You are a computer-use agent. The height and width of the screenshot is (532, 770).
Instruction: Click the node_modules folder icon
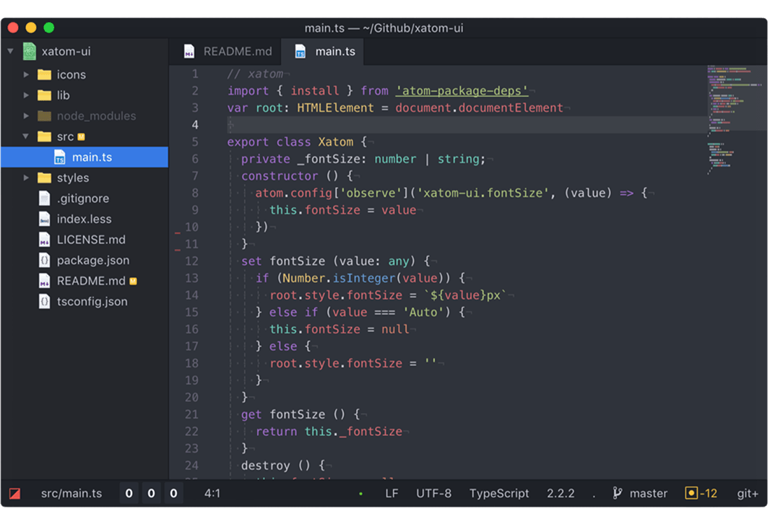[x=44, y=115]
